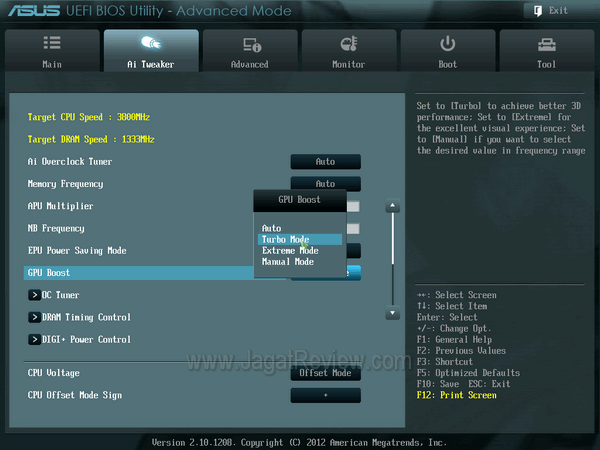Open the Monitor tab gauge icon
Viewport: 600px width, 450px height.
click(x=349, y=44)
